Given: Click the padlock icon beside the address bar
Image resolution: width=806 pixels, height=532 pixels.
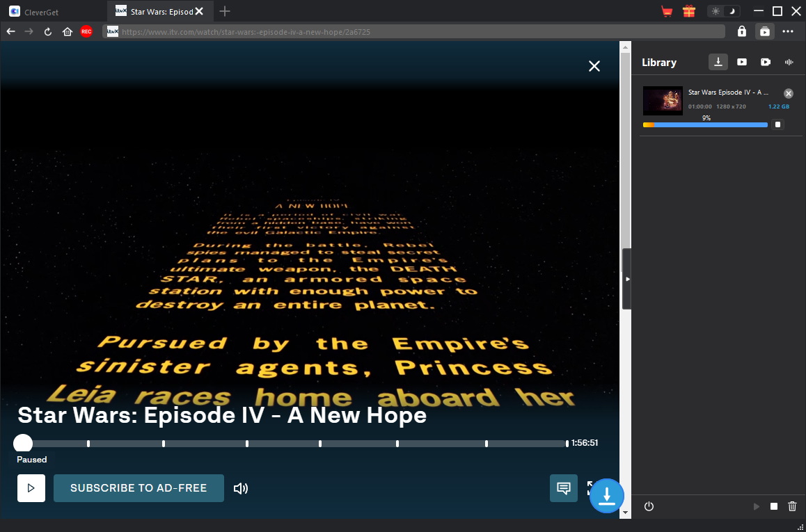Looking at the screenshot, I should pyautogui.click(x=742, y=32).
